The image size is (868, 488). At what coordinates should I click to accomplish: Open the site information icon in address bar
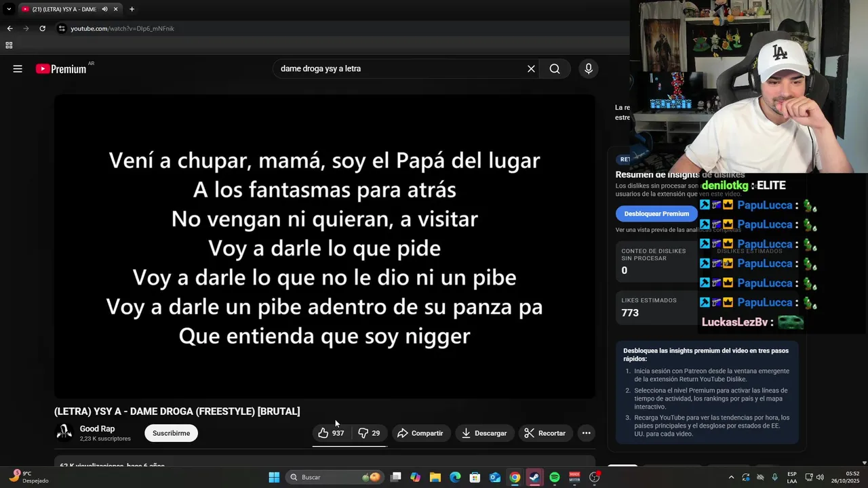[x=62, y=28]
